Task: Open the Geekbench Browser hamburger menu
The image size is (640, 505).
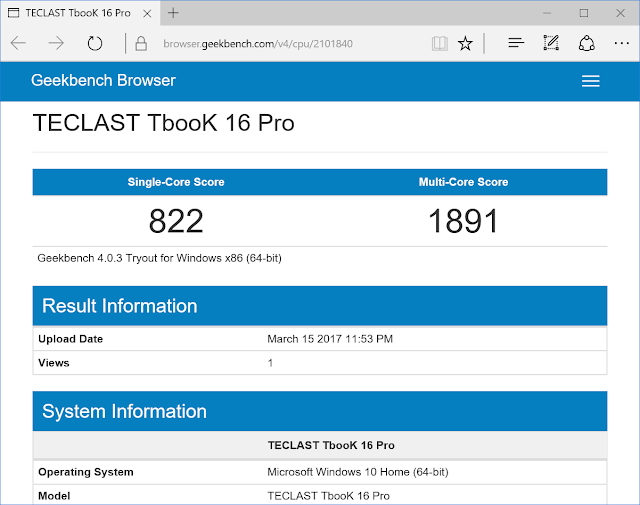Action: coord(591,81)
